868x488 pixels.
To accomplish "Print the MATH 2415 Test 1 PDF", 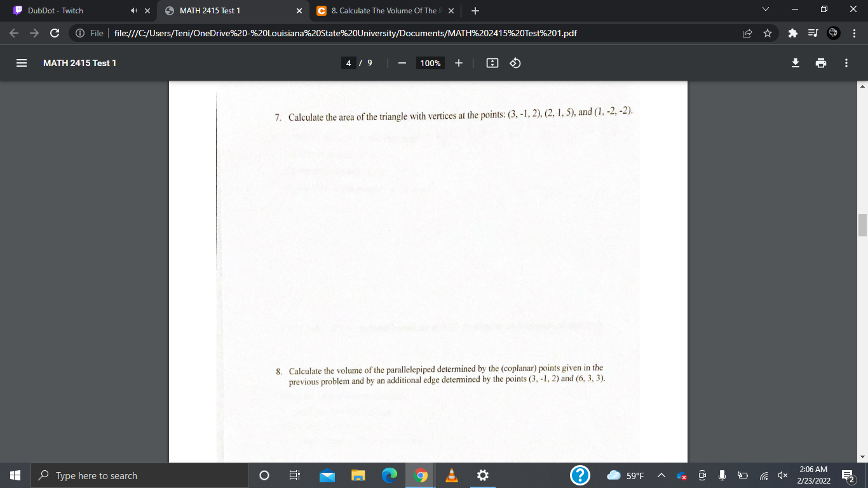I will coord(821,63).
